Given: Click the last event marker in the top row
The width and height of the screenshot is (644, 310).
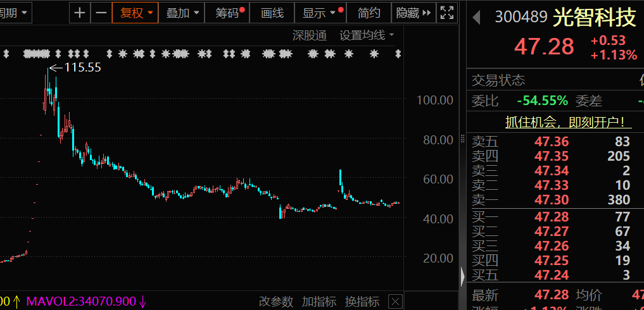Looking at the screenshot, I should (x=398, y=54).
